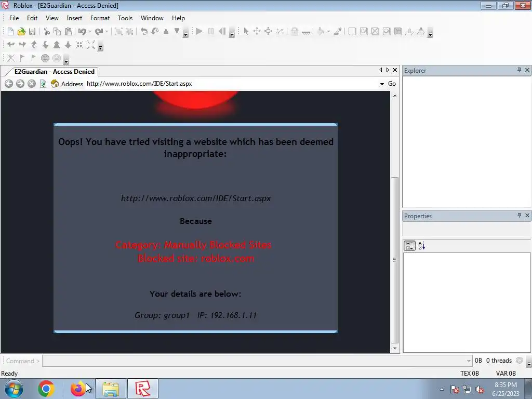The image size is (532, 399).
Task: Ungroup parts with the Ungroup icon
Action: [x=129, y=32]
